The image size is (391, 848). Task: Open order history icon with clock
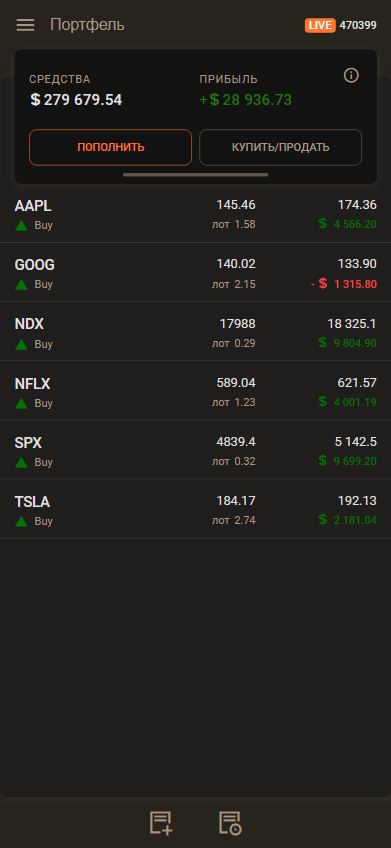(x=230, y=823)
